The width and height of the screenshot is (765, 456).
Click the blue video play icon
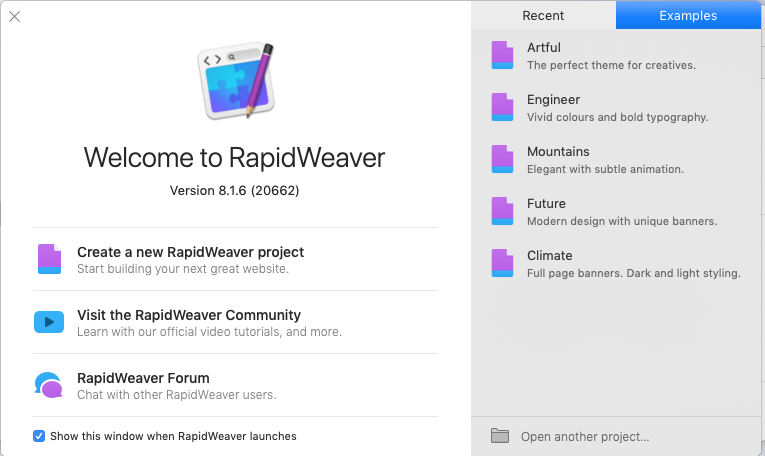coord(49,322)
